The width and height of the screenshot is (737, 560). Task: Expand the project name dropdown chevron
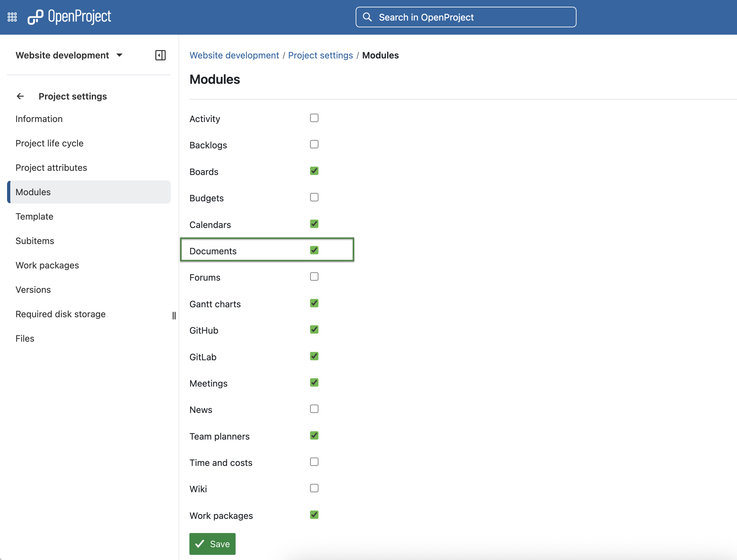[x=120, y=56]
